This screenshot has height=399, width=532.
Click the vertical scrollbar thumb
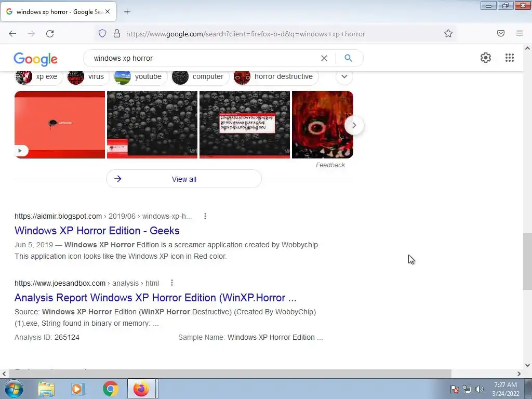point(527,261)
